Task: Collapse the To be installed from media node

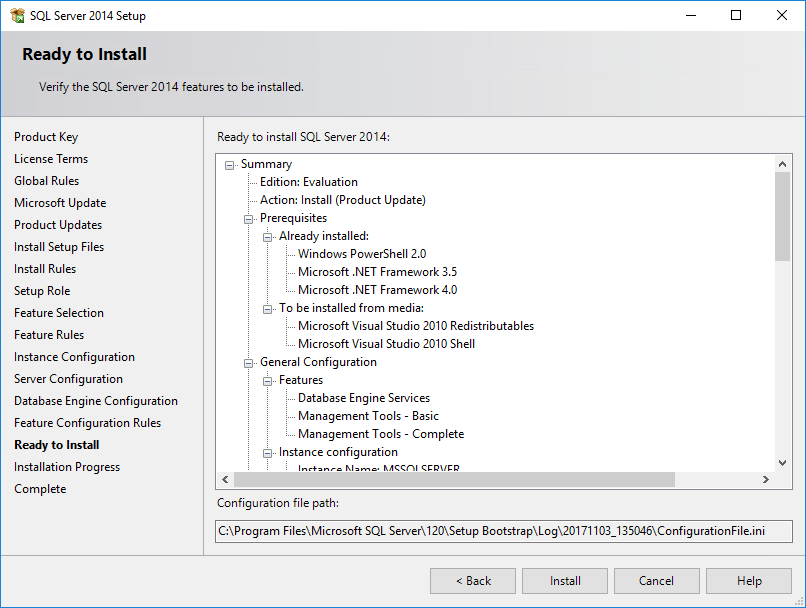Action: pos(267,309)
